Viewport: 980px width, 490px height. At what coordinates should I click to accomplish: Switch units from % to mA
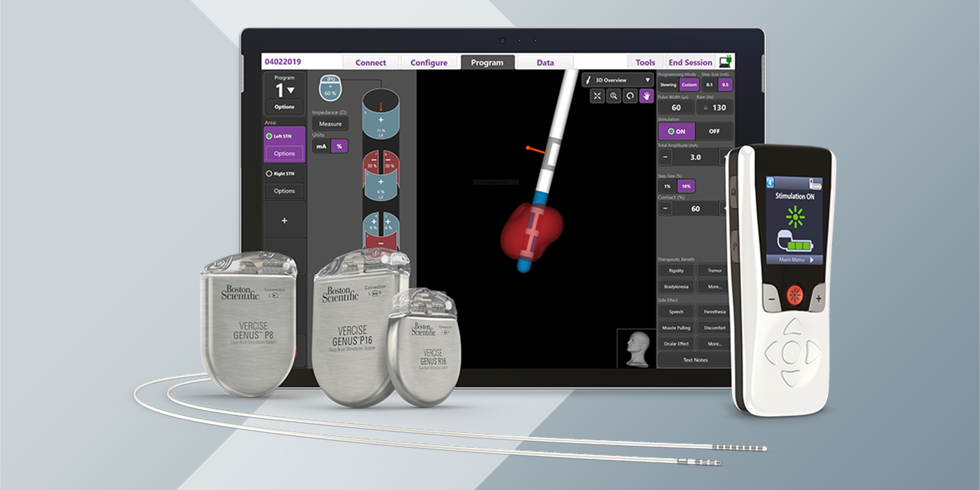[x=322, y=146]
